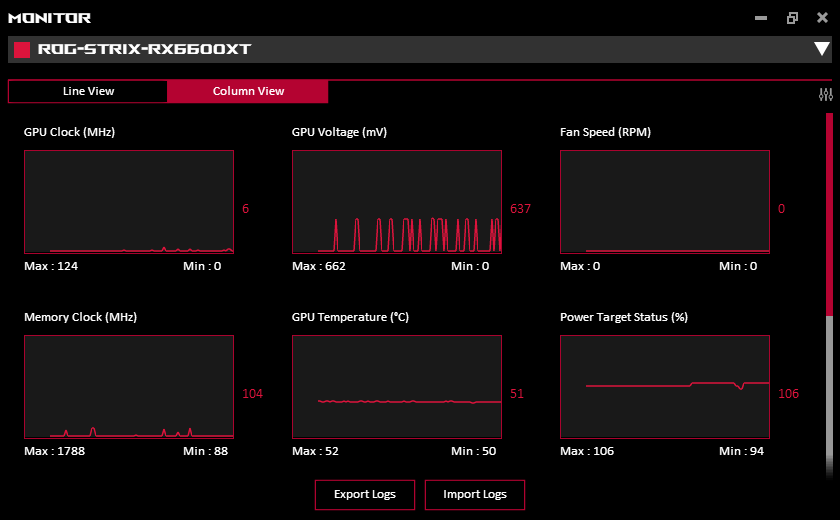Screen dimensions: 840x520
Task: Click the GPU Temperature (°C) label
Action: coord(350,317)
